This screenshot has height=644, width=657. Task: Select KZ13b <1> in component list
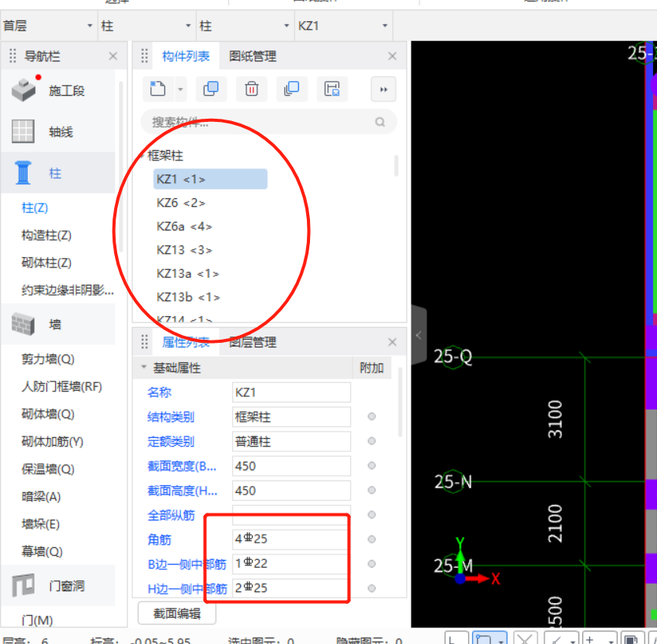point(188,297)
